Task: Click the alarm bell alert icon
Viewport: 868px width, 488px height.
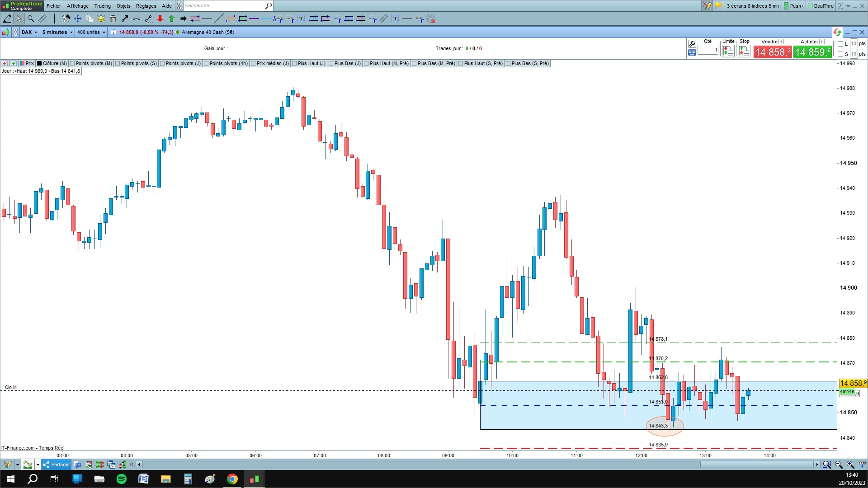Action: pos(101,19)
